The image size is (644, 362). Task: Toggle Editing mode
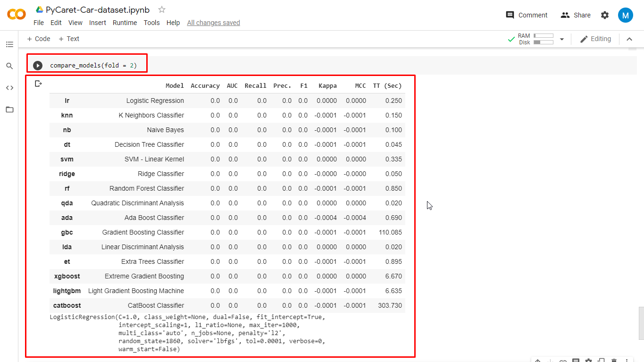[595, 39]
